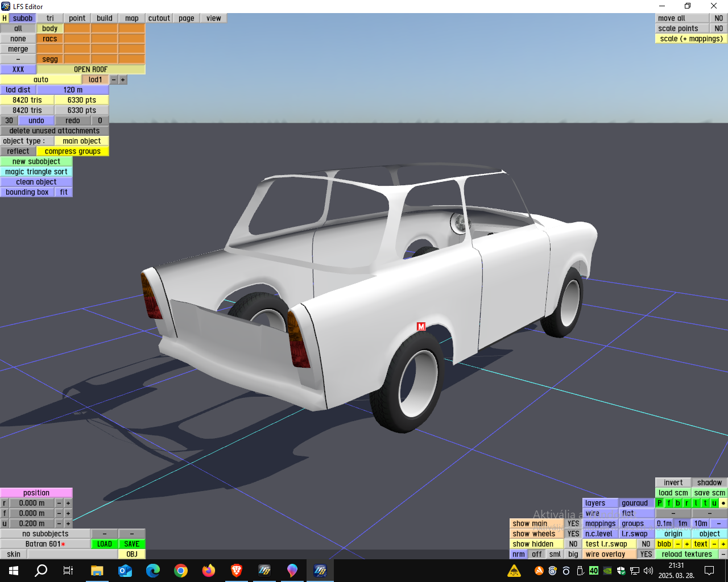
Task: Switch to the subob mode tab
Action: [23, 18]
